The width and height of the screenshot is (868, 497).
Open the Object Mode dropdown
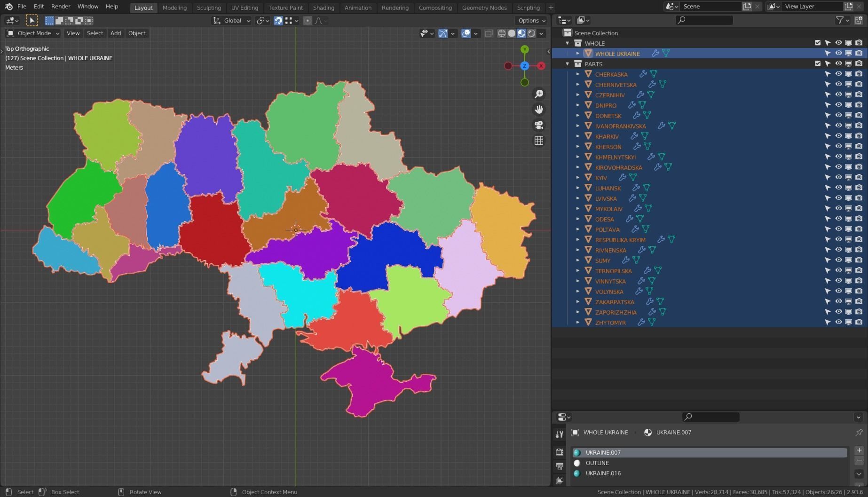tap(33, 33)
